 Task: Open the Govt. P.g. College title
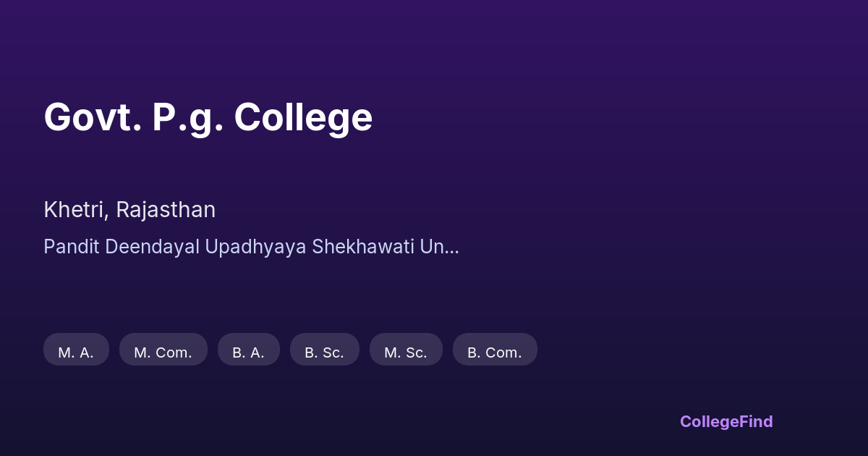(208, 117)
